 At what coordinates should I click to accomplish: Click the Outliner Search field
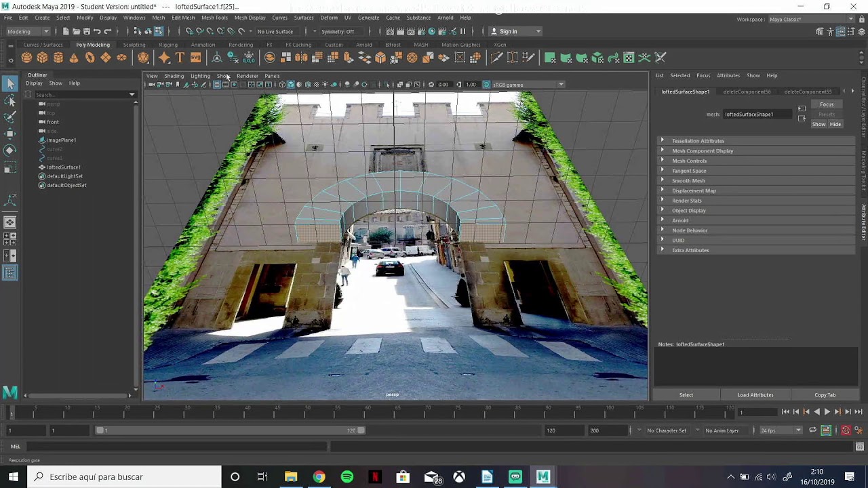click(81, 95)
